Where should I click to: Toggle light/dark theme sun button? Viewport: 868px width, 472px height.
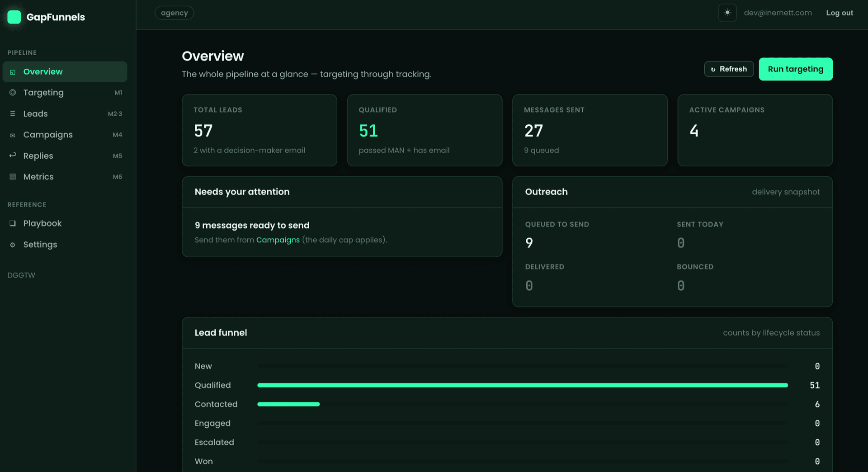[727, 13]
